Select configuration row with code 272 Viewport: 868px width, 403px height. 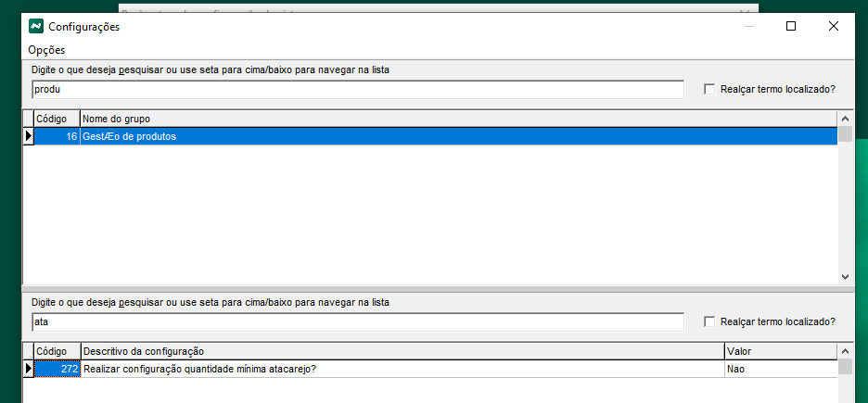coord(401,369)
